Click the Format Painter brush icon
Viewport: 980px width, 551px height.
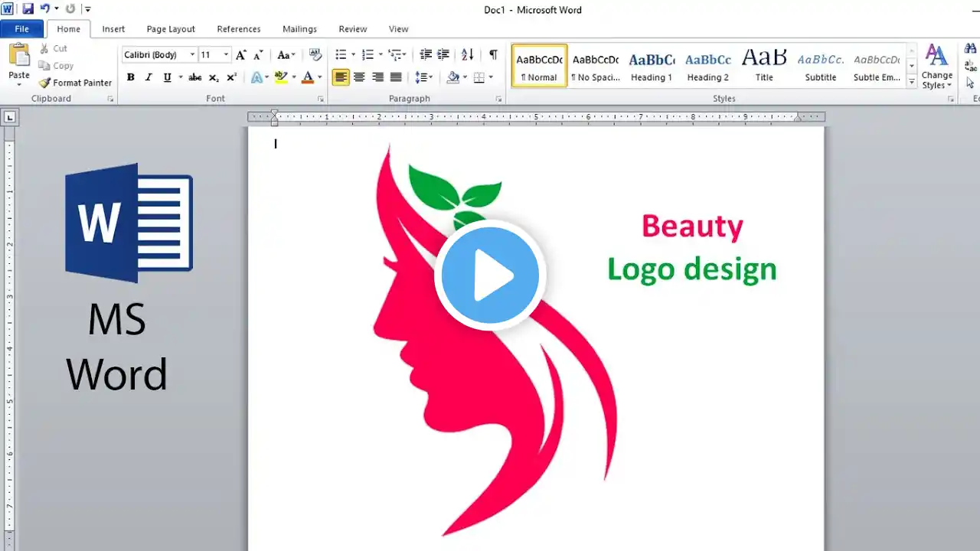(44, 83)
